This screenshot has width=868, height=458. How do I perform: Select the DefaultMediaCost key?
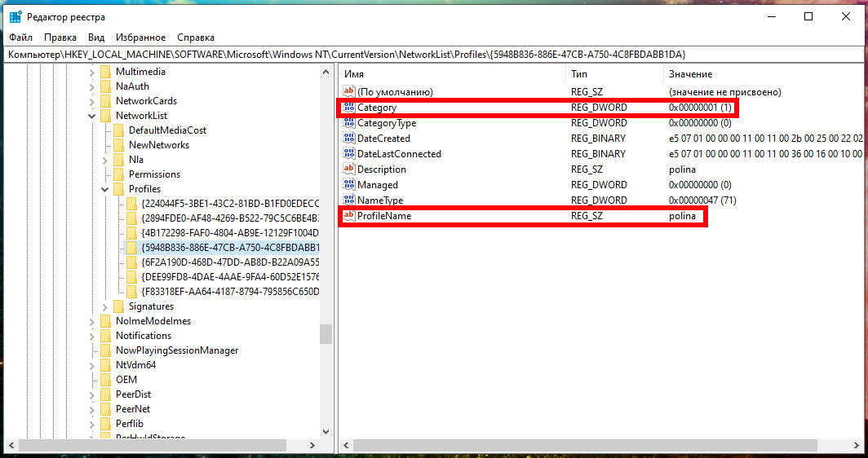click(167, 130)
